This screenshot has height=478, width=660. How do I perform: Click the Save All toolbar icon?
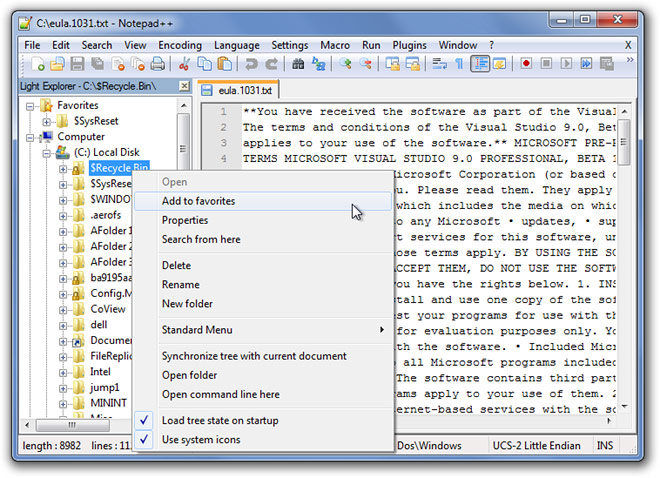[97, 64]
